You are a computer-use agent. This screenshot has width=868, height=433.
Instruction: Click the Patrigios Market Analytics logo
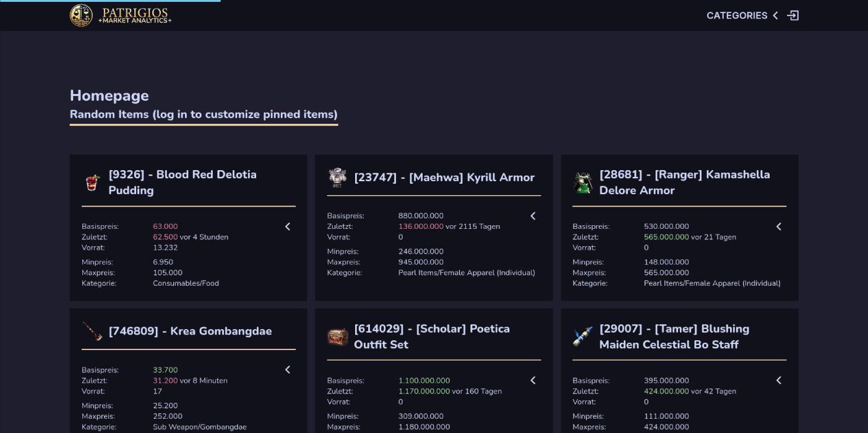pos(120,15)
